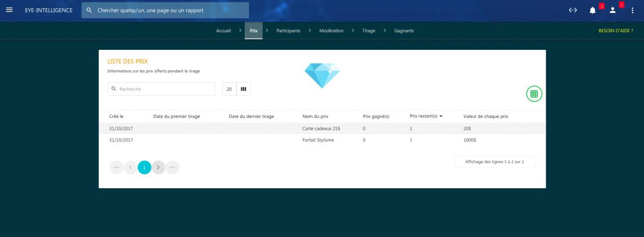Image resolution: width=644 pixels, height=237 pixels.
Task: Select the Forfait Stylisme prize row
Action: [x=318, y=140]
